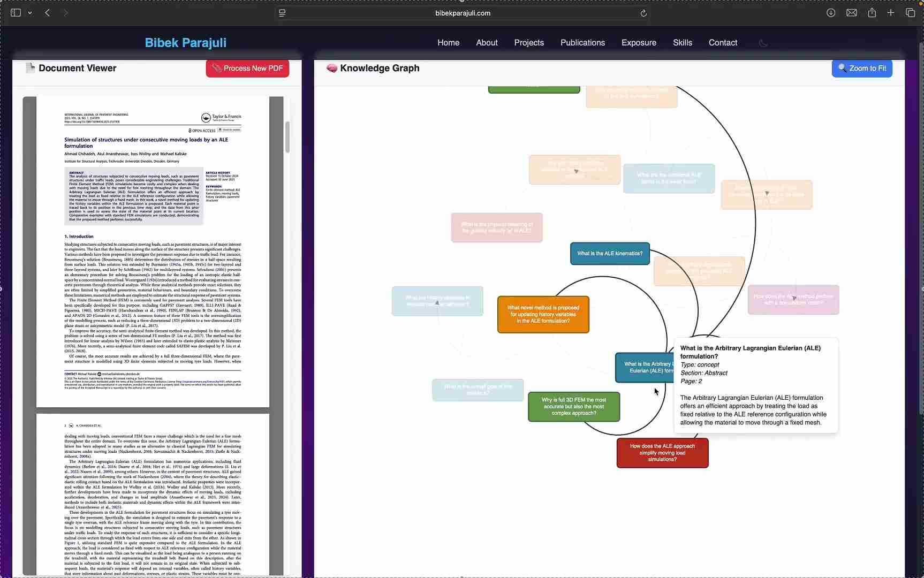This screenshot has width=924, height=578.
Task: Open a new browser tab
Action: pos(891,13)
